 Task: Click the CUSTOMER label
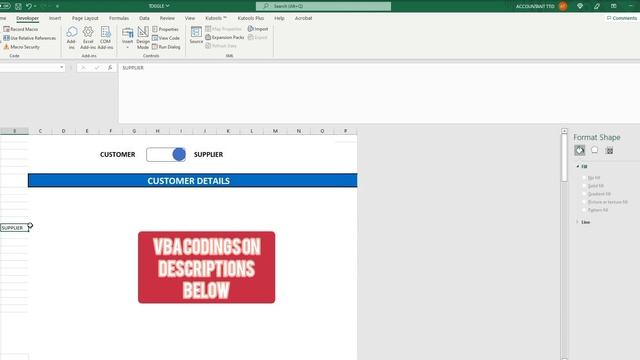[x=118, y=155]
